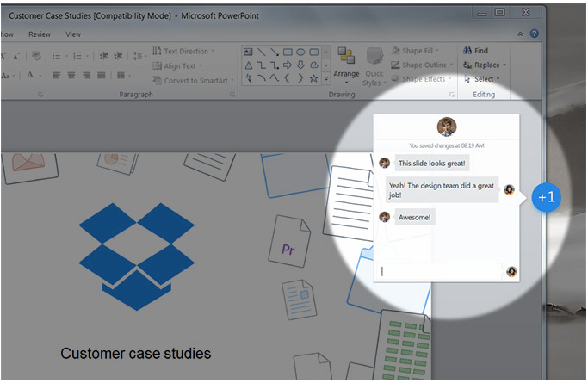Click the Clear All Formatting icon
Viewport: 588px width, 383px height.
pos(36,56)
